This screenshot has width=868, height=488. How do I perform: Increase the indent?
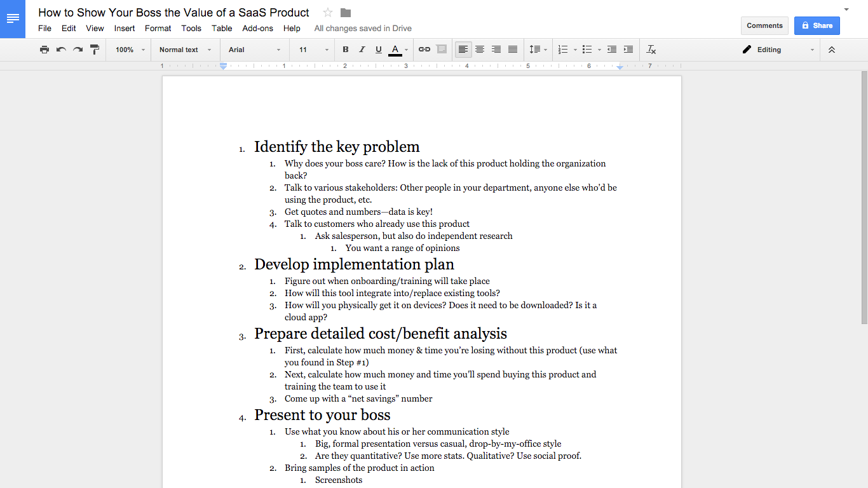click(x=628, y=50)
